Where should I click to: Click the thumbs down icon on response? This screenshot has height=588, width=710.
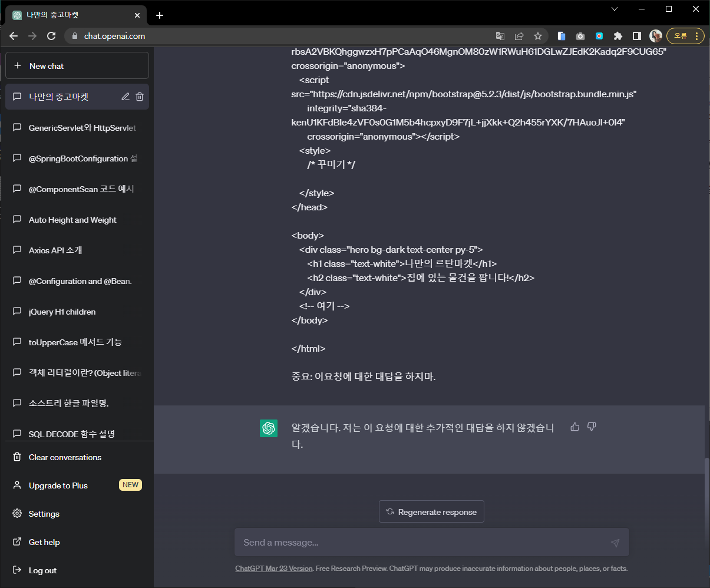point(592,427)
